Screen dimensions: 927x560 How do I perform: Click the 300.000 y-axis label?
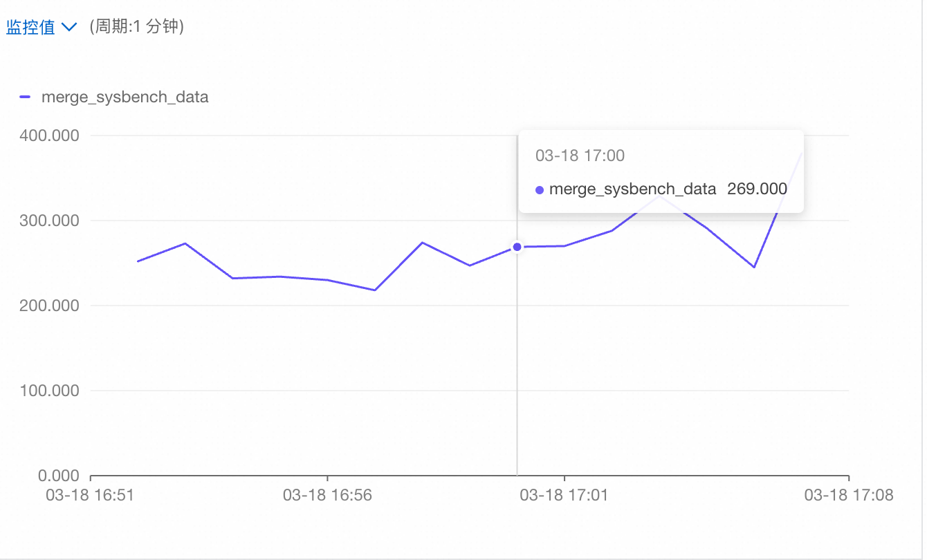pyautogui.click(x=48, y=221)
